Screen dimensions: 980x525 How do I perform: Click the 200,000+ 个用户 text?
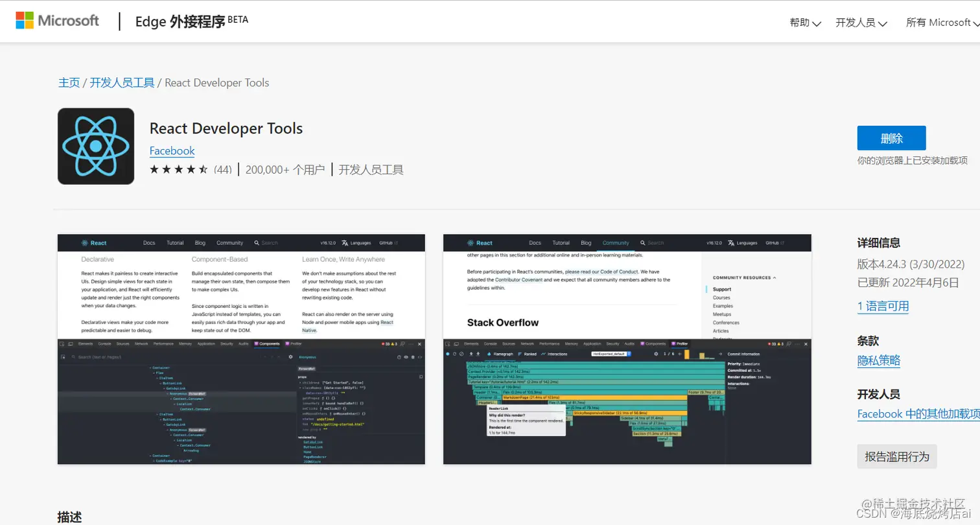tap(285, 170)
